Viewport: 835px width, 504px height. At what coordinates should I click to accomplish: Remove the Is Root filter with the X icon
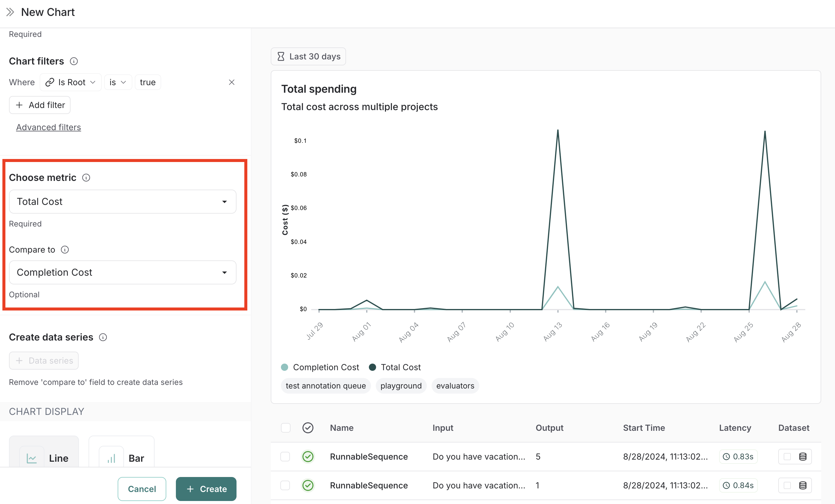[x=232, y=82]
